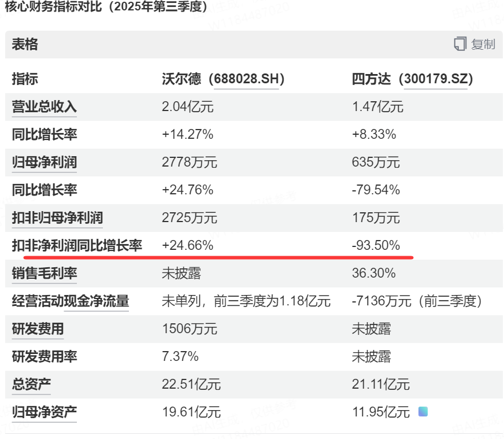Click the -93.50% value cell
The width and height of the screenshot is (504, 439).
376,245
